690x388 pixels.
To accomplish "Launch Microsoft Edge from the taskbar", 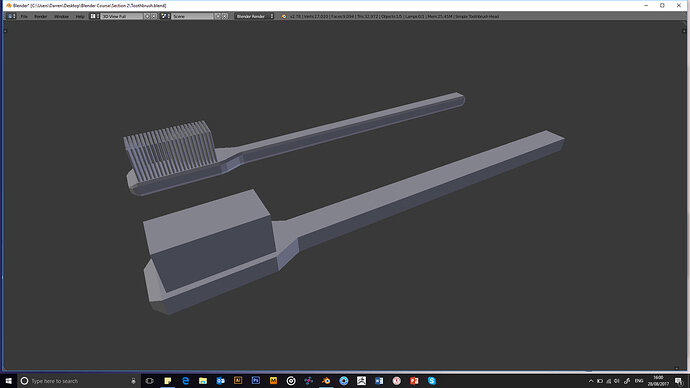I will 185,381.
